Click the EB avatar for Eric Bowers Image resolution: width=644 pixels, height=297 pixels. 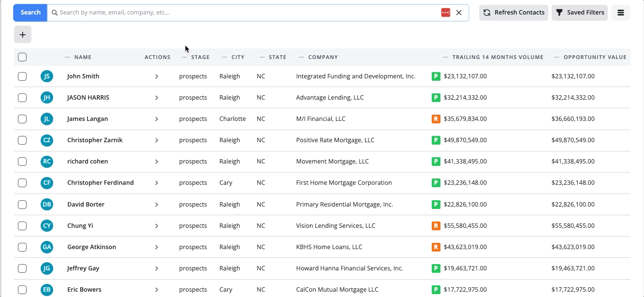pyautogui.click(x=46, y=289)
